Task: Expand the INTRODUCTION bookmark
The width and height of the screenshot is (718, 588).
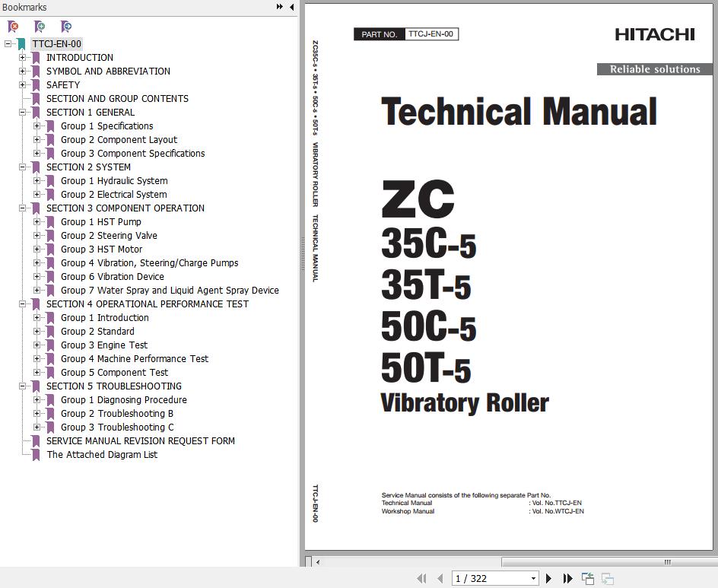Action: (22, 58)
